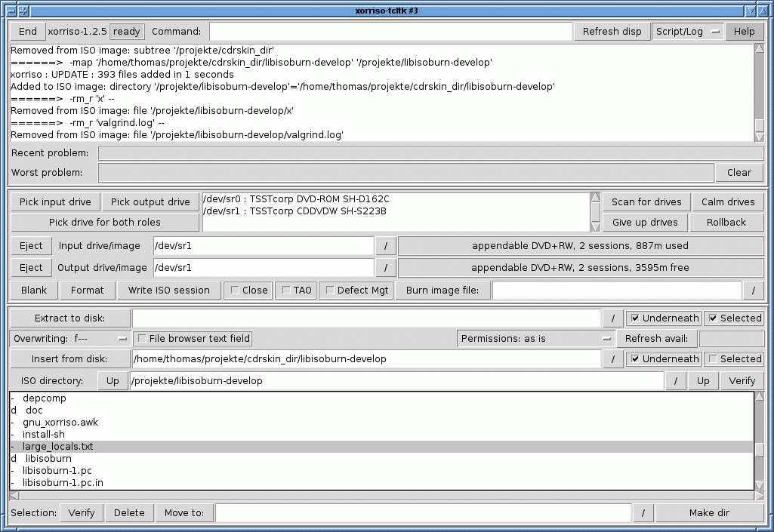Click Insert from disk button
This screenshot has height=532, width=774.
(x=70, y=359)
